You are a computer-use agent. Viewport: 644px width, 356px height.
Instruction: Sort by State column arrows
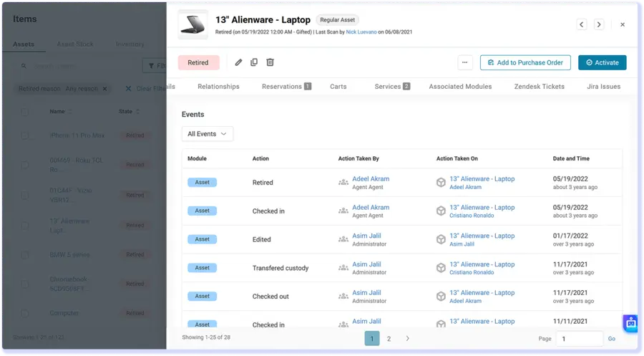click(137, 112)
